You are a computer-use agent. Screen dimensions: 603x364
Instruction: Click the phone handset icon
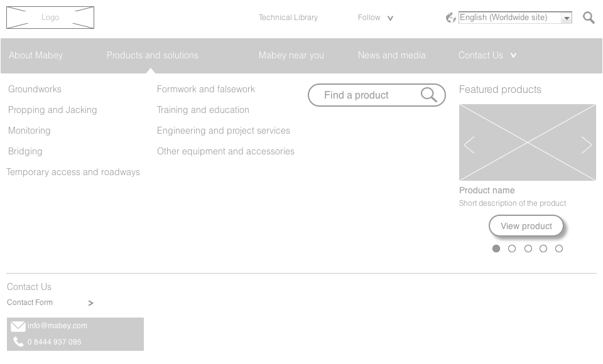coord(18,341)
